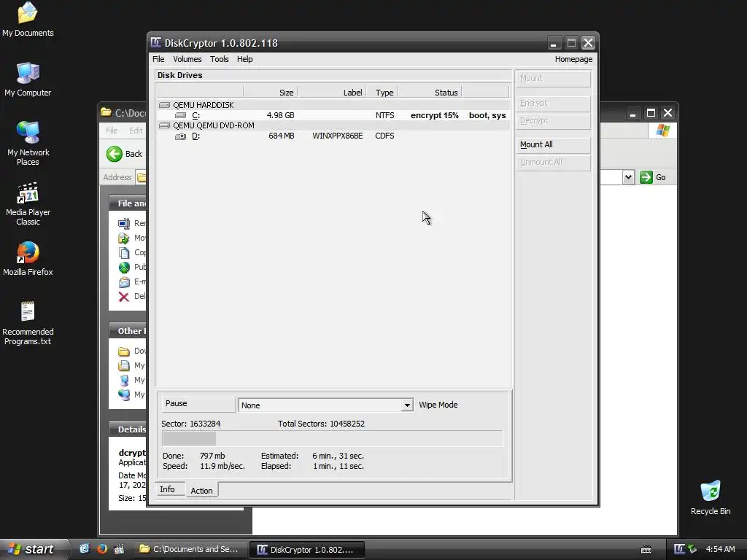Click the Copy file icon in Explorer tasks
Image resolution: width=747 pixels, height=560 pixels.
124,253
